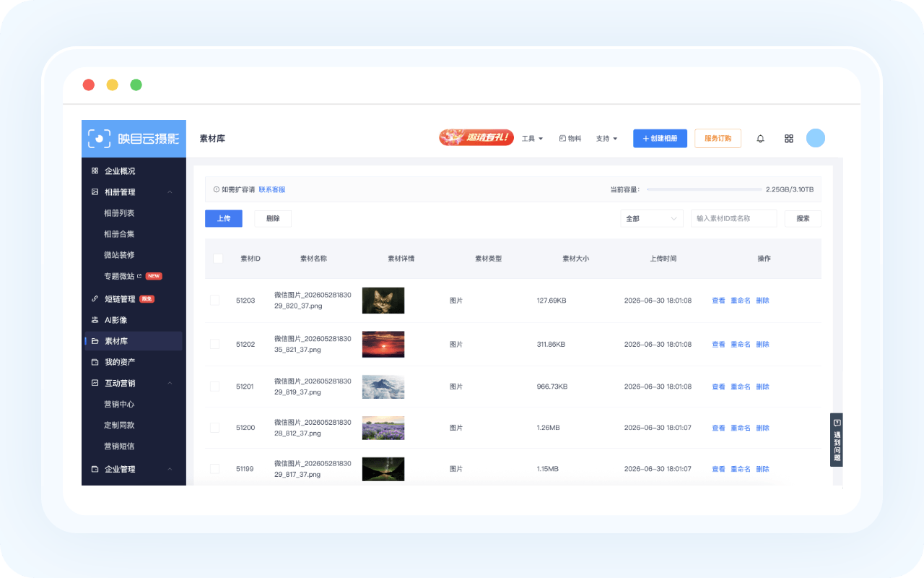Open the cat thumbnail for 51203
The width and height of the screenshot is (924, 578).
coord(383,301)
